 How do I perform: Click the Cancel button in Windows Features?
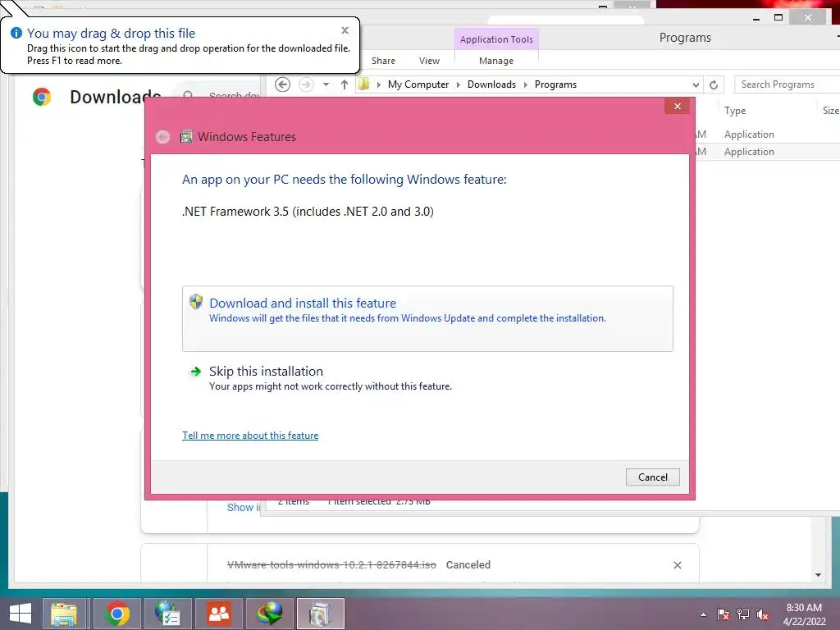pos(652,477)
